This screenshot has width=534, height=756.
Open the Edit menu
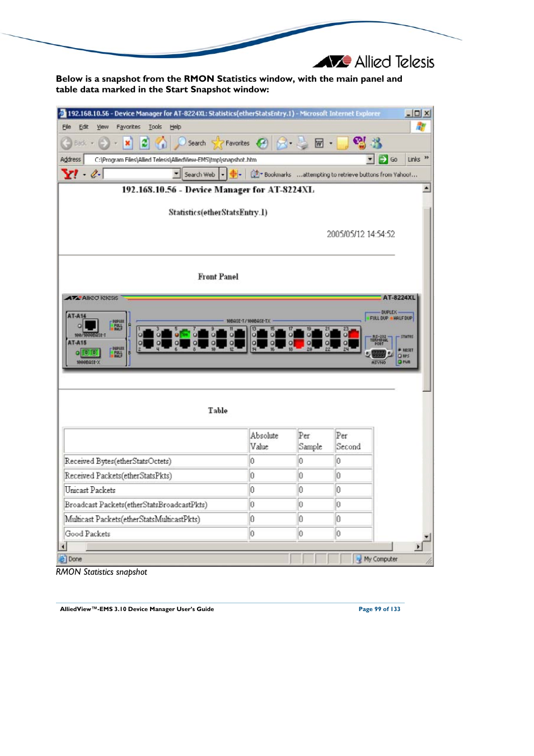click(83, 127)
